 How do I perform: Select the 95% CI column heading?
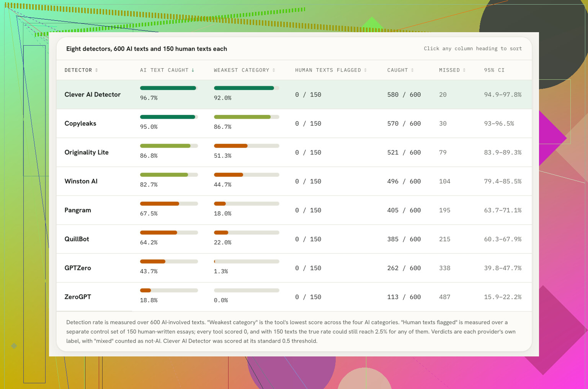(x=494, y=70)
